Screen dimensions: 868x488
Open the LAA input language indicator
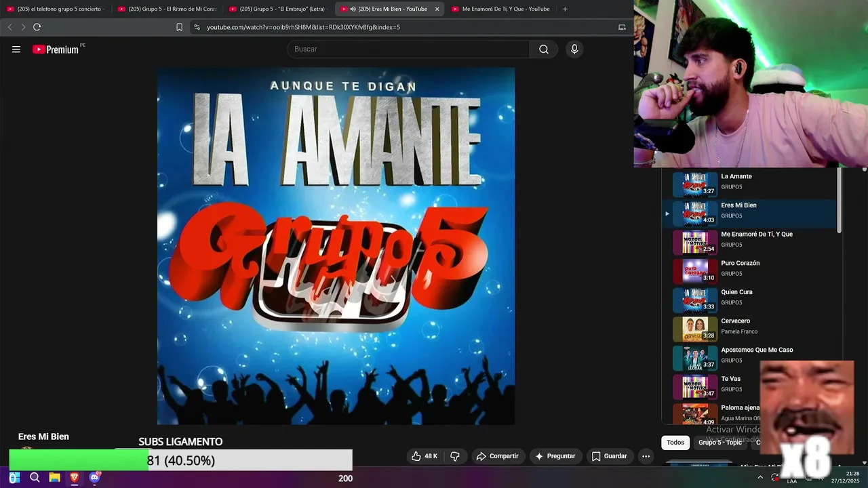792,481
